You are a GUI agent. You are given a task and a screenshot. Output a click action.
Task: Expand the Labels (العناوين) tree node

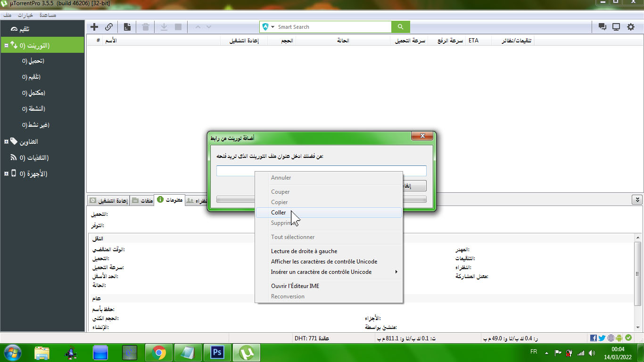(x=6, y=141)
